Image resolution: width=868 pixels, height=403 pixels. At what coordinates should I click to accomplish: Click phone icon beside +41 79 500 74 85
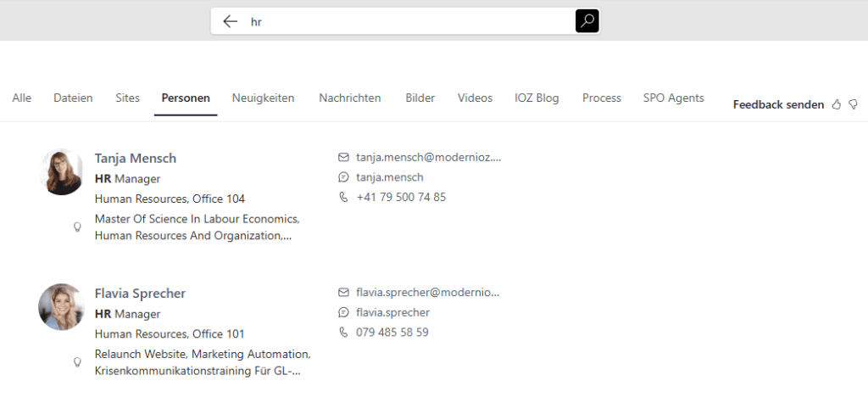343,197
